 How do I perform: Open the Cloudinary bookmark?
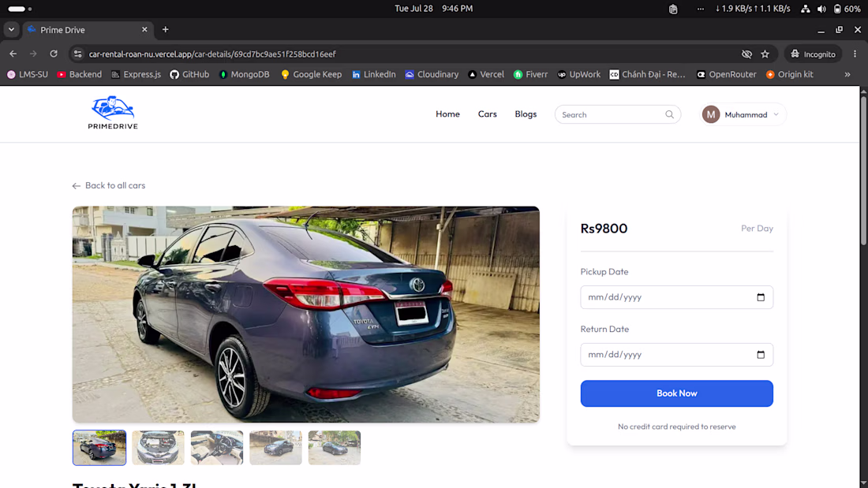tap(432, 74)
